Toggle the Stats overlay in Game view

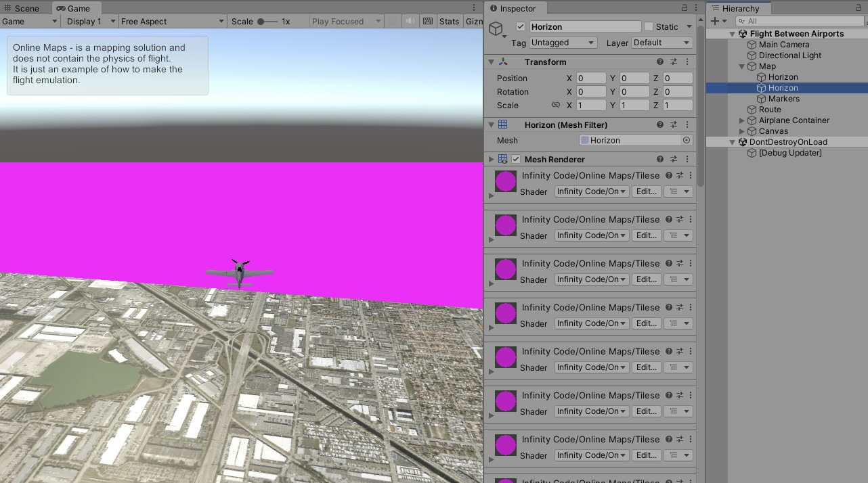pos(449,21)
